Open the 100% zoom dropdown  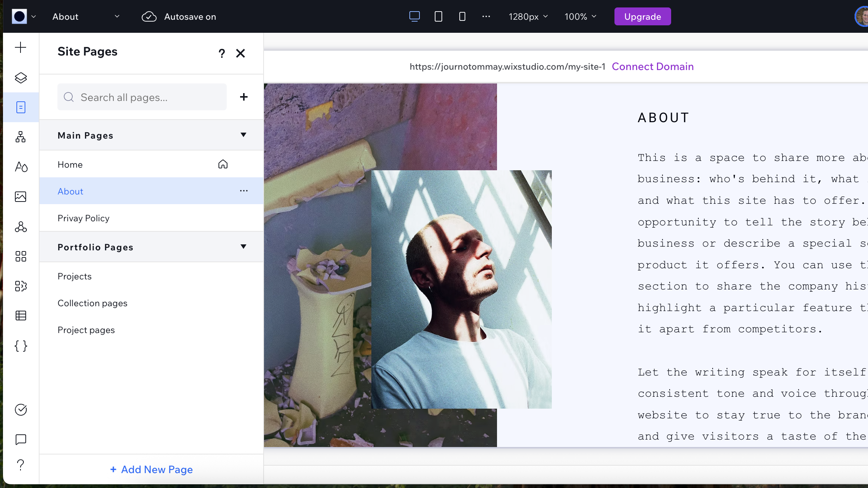(581, 17)
